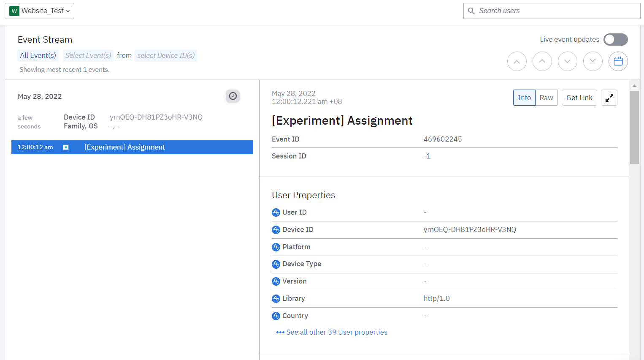
Task: See all other 39 User properties
Action: click(x=336, y=333)
